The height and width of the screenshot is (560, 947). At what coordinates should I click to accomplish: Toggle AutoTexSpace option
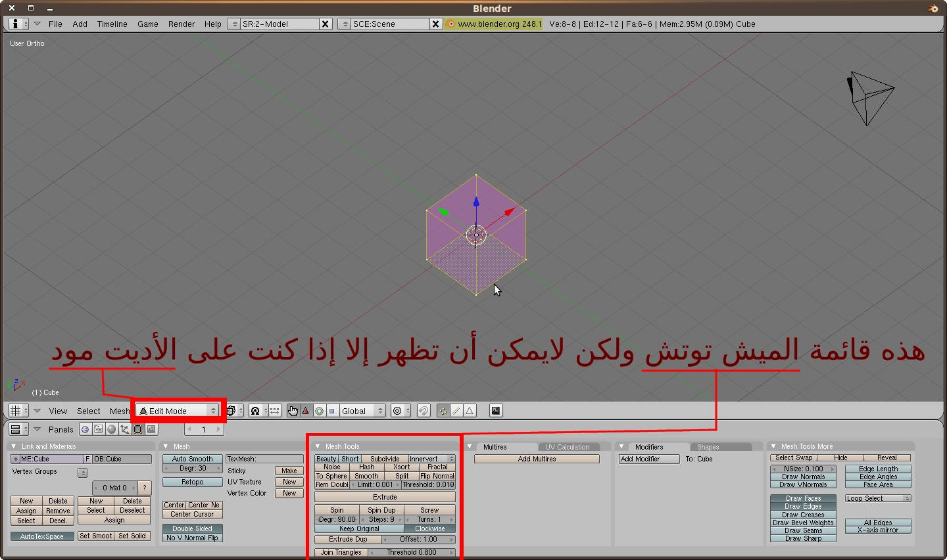(42, 536)
